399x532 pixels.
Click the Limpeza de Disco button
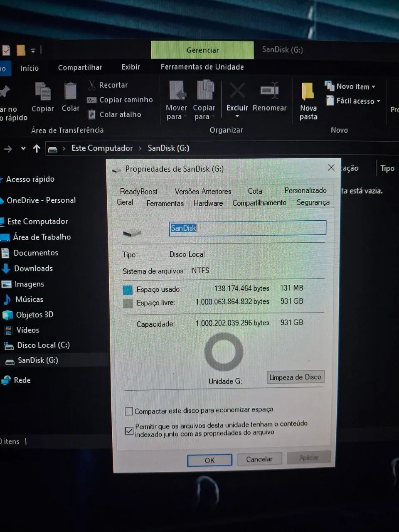click(x=295, y=377)
